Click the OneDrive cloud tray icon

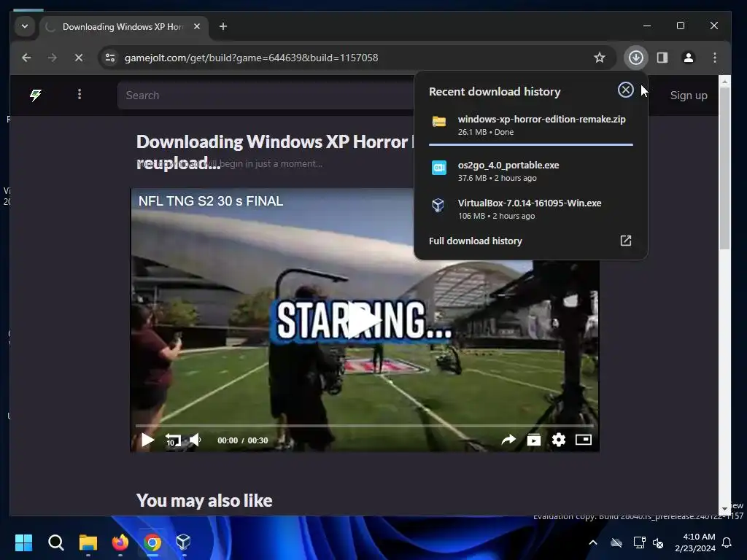click(616, 542)
